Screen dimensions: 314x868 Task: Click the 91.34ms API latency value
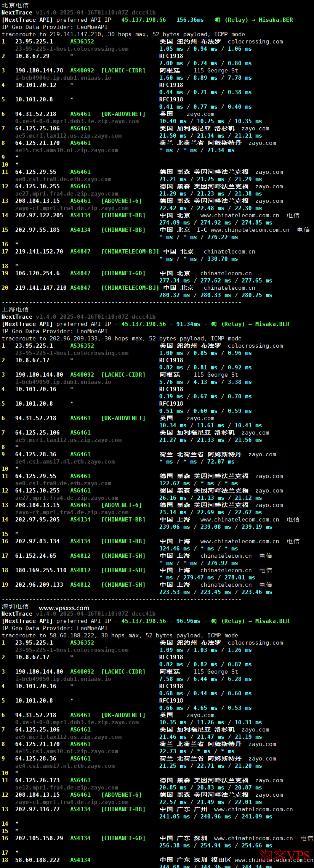pos(188,324)
